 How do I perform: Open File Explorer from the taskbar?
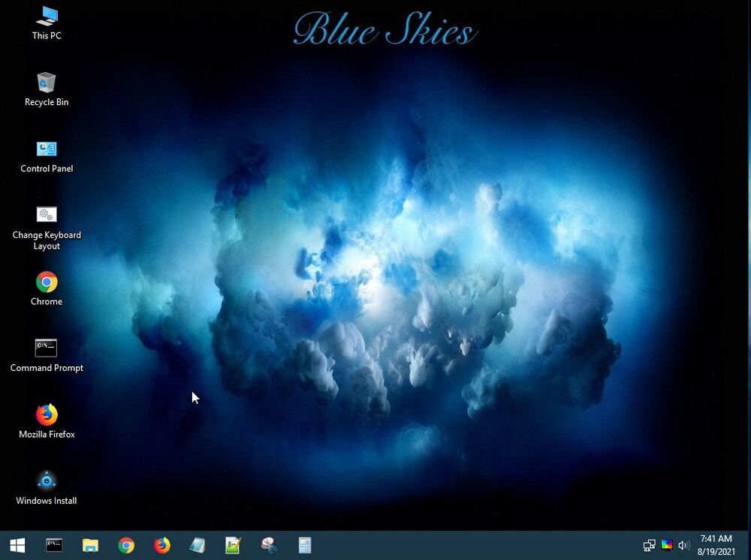click(90, 545)
